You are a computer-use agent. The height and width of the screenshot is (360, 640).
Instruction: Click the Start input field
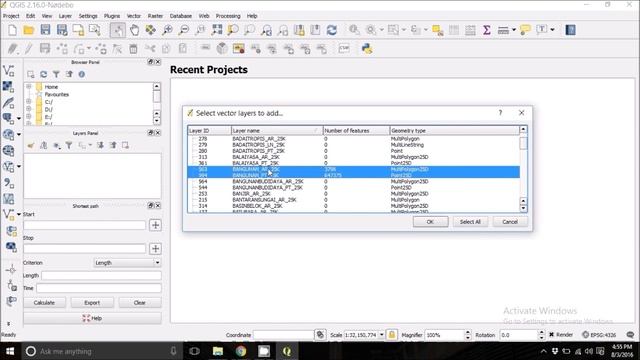click(84, 225)
